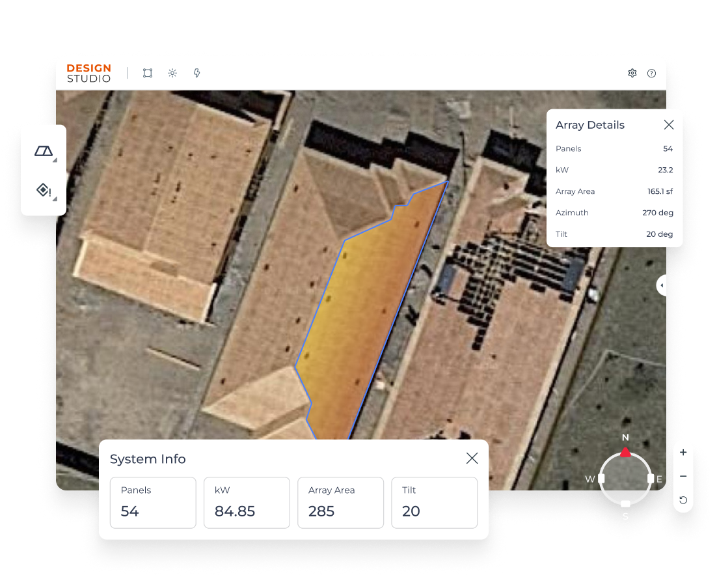Viewport: 717px width, 588px height.
Task: Close the Array Details panel
Action: [668, 125]
